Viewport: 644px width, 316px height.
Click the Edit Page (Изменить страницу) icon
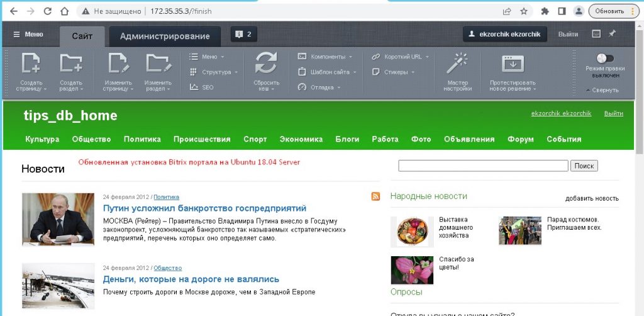click(118, 64)
